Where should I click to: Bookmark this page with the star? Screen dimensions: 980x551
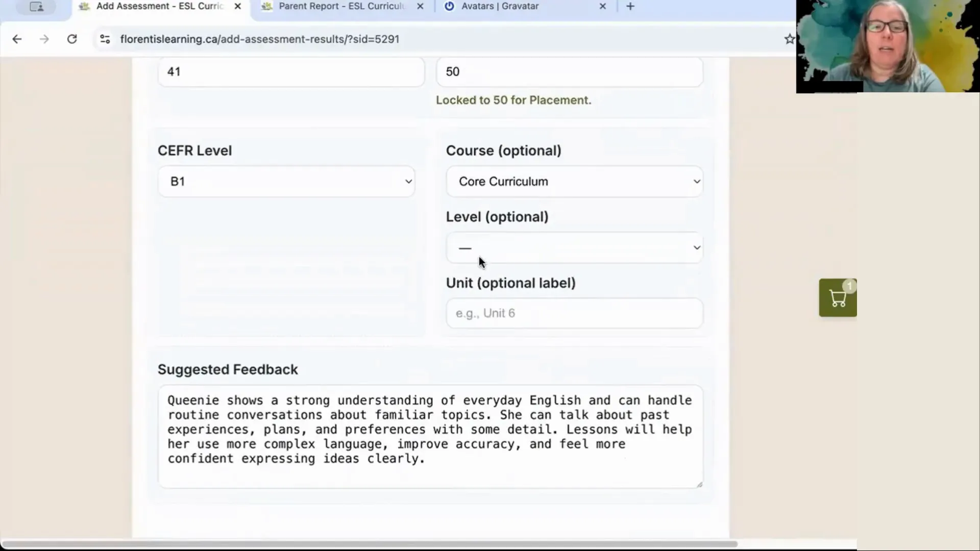pos(789,39)
